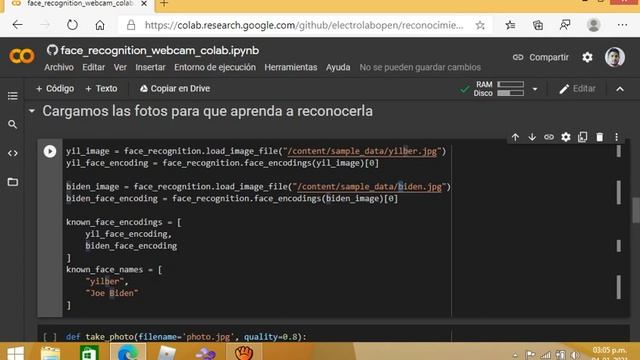Open Entorno de ejecución menu
640x360 pixels.
pyautogui.click(x=215, y=67)
